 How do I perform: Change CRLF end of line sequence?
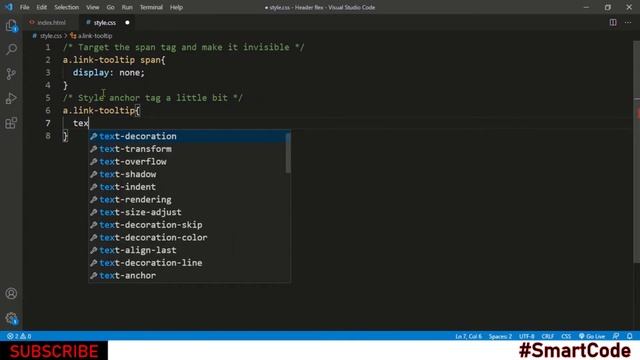coord(548,336)
